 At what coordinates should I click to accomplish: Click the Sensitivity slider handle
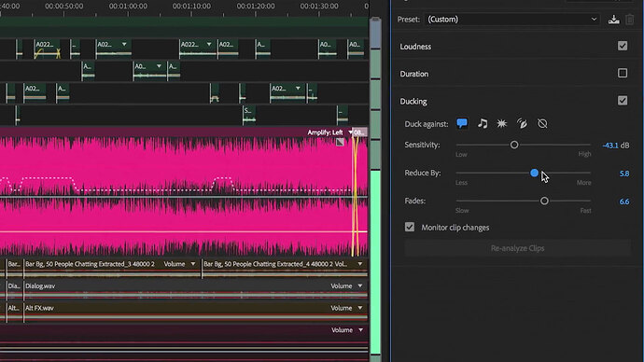514,145
